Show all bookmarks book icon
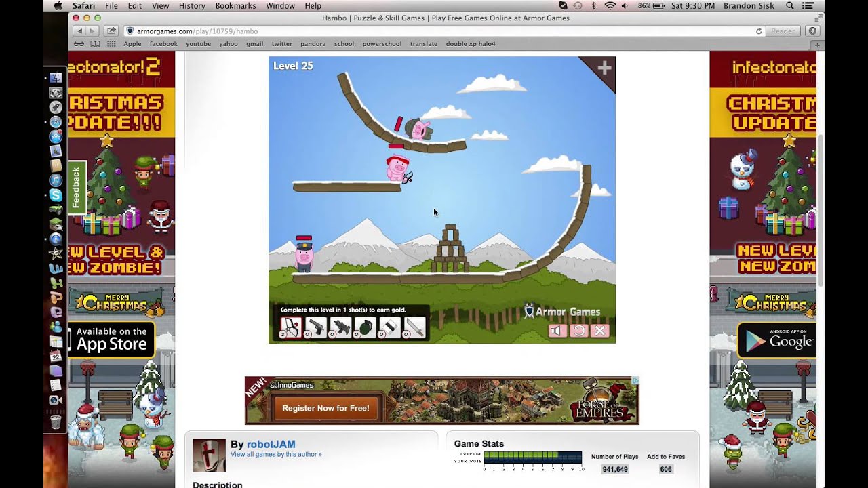This screenshot has height=488, width=868. pyautogui.click(x=95, y=43)
